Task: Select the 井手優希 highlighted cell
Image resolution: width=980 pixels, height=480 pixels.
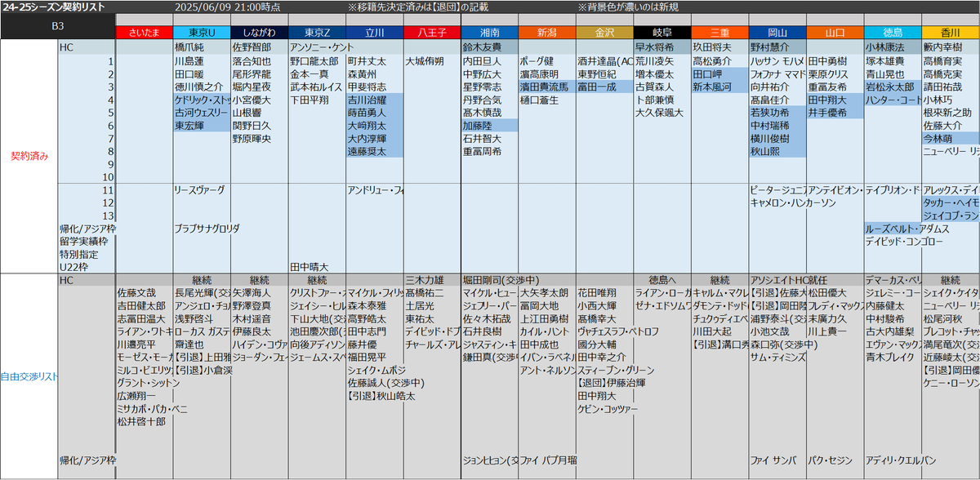Action: point(835,113)
